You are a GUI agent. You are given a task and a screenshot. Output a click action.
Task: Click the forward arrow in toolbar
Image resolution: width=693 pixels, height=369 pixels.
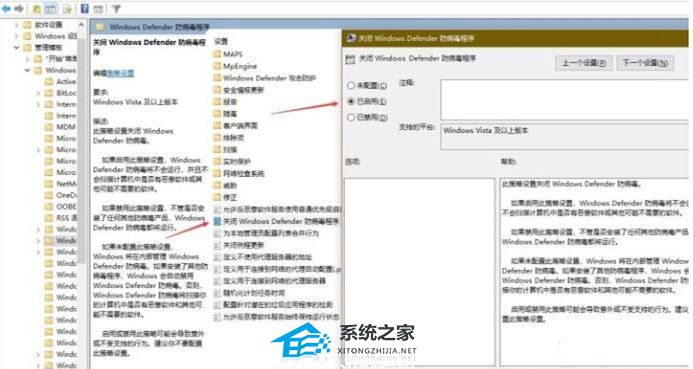pyautogui.click(x=18, y=8)
